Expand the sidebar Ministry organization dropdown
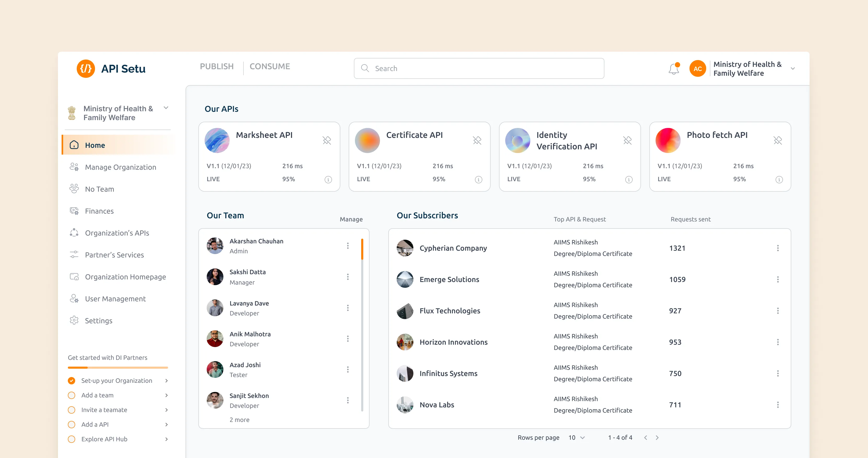 pyautogui.click(x=166, y=108)
